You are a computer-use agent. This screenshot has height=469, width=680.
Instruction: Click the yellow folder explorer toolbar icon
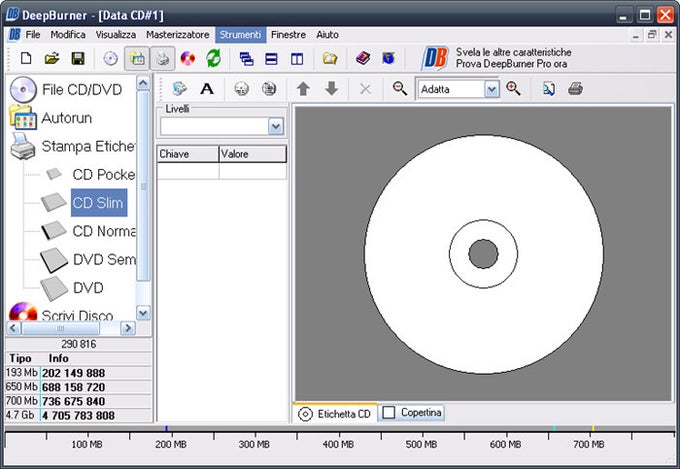330,58
